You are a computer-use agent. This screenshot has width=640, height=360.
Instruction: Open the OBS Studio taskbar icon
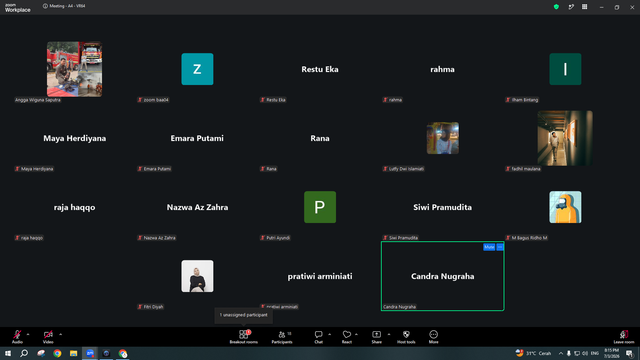(x=106, y=353)
